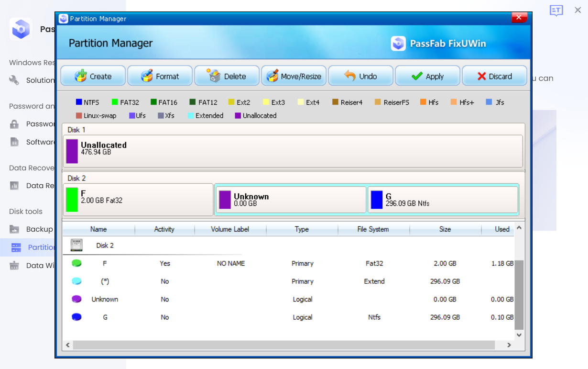Sort the partition list by Name column

[x=98, y=229]
